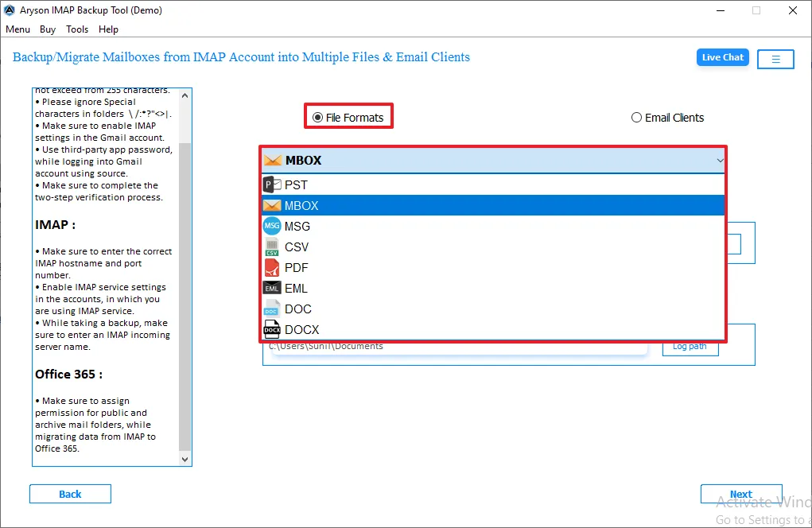Click the MBOX envelope icon in list
This screenshot has height=528, width=812.
pyautogui.click(x=273, y=205)
